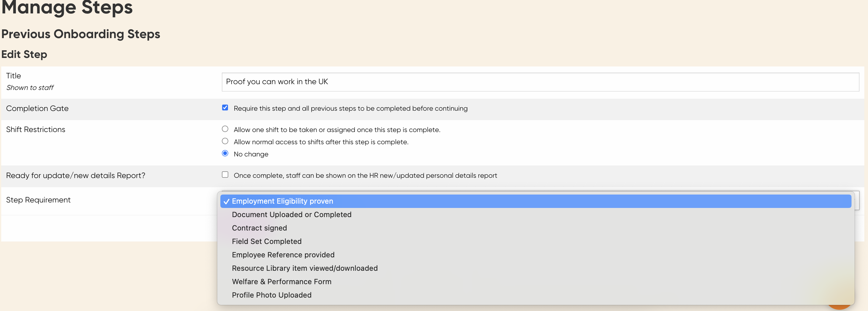
Task: Enable the HR personal details report checkbox
Action: click(x=225, y=175)
